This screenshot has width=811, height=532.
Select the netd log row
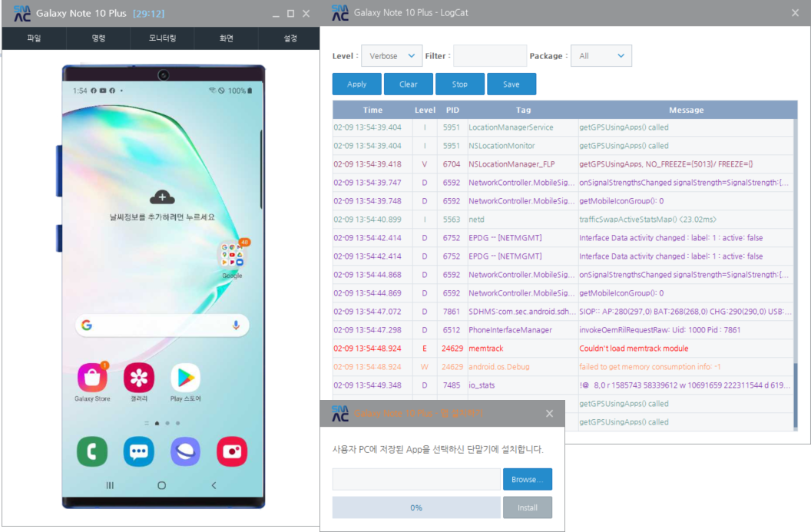(563, 220)
